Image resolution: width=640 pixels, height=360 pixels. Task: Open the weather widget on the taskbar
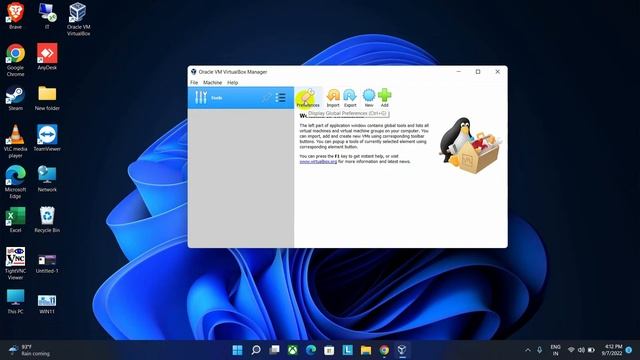[x=29, y=350]
